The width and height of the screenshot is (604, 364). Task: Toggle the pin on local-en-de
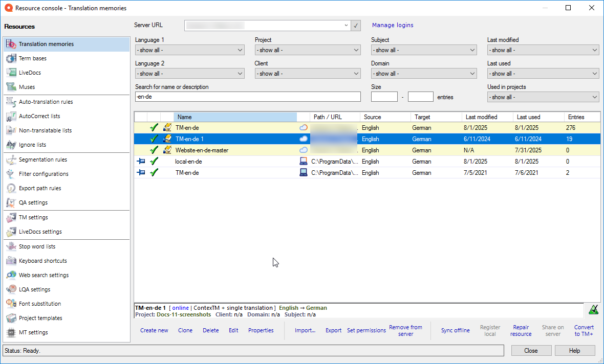click(x=141, y=161)
